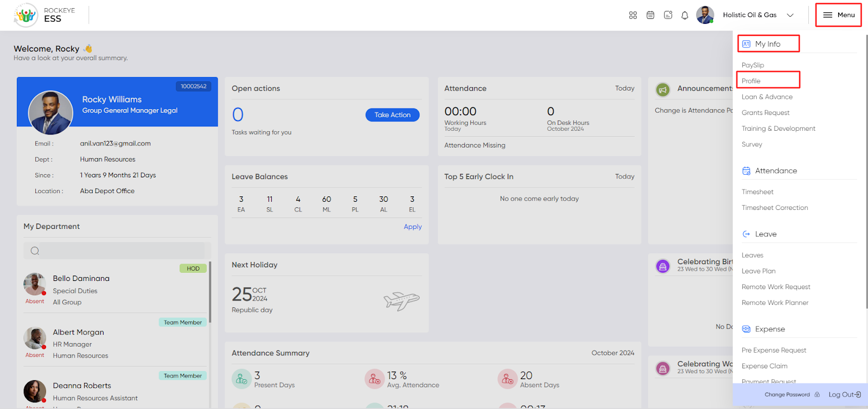Open My Info section in menu
The width and height of the screenshot is (868, 409).
(x=768, y=44)
